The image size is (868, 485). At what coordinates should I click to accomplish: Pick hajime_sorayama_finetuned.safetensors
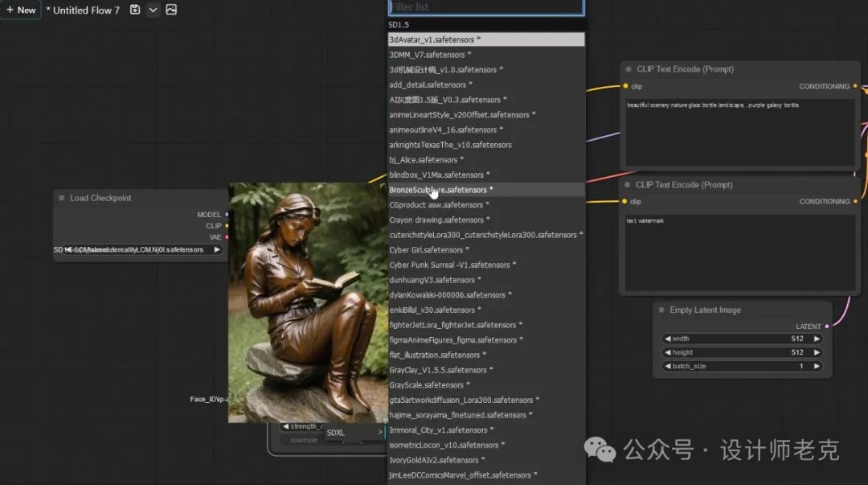pyautogui.click(x=486, y=414)
